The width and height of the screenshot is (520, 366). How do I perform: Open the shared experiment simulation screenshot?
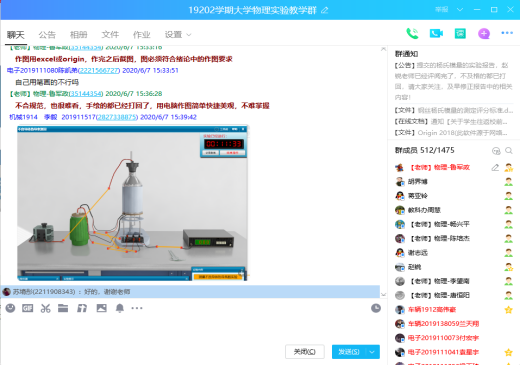pos(132,203)
